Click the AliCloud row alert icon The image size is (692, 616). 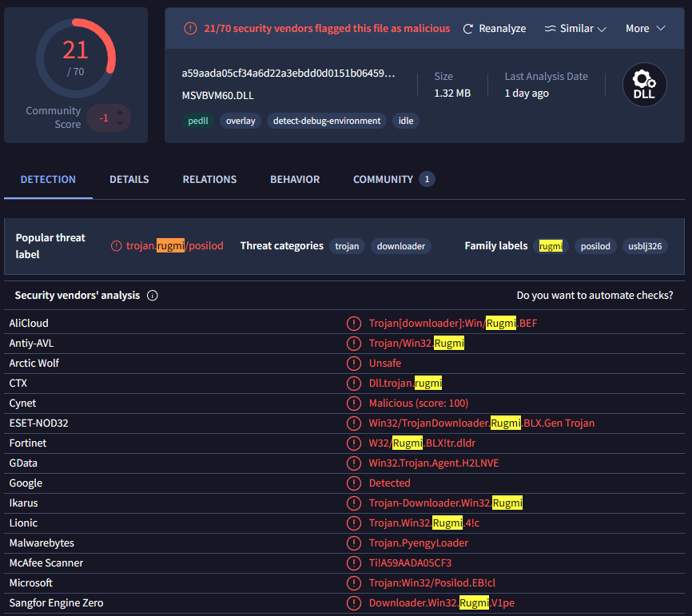point(353,324)
